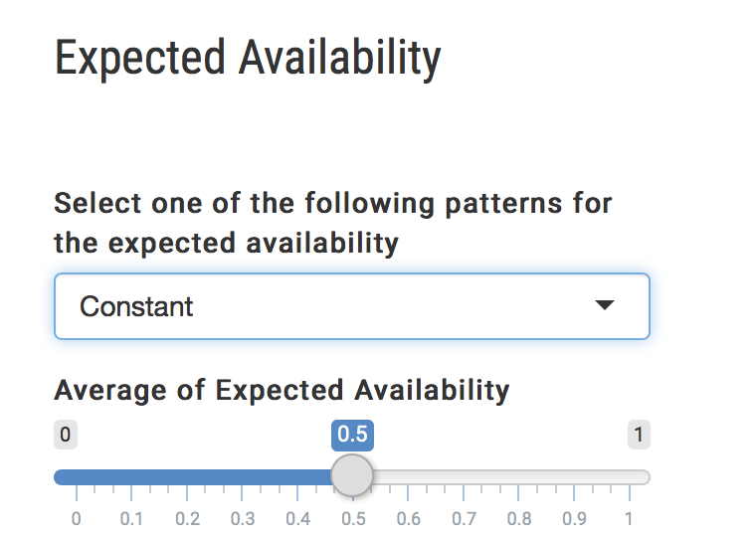Click the slider handle at 0.5

click(x=351, y=476)
